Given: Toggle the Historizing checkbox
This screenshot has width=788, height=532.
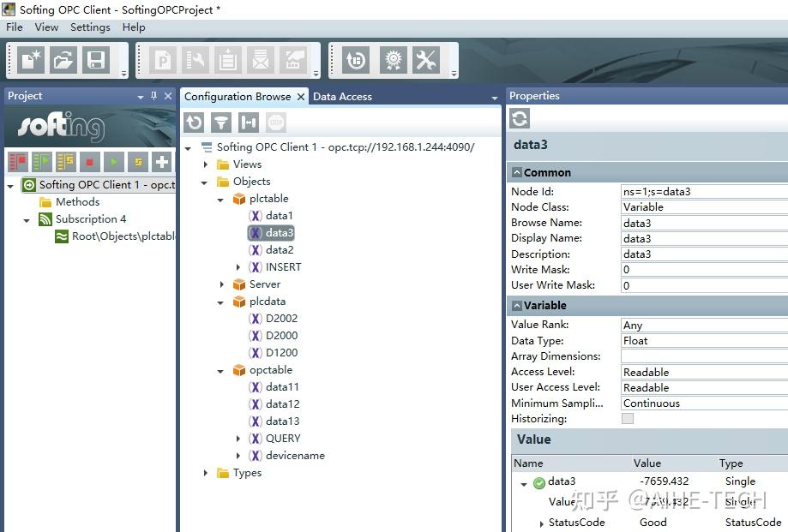Looking at the screenshot, I should coord(627,419).
